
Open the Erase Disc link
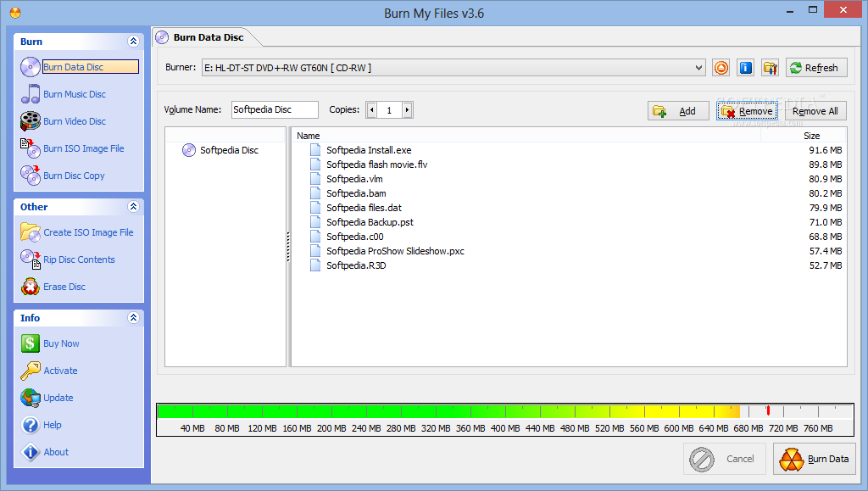pyautogui.click(x=64, y=287)
